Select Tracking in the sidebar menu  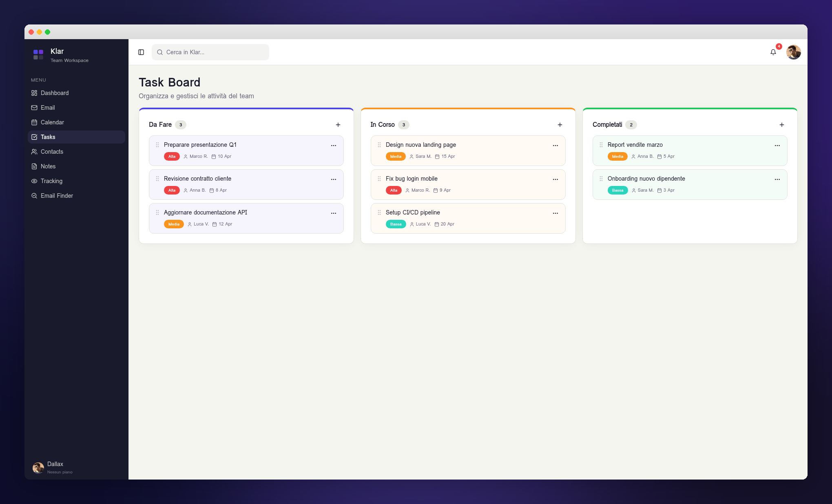(x=51, y=181)
